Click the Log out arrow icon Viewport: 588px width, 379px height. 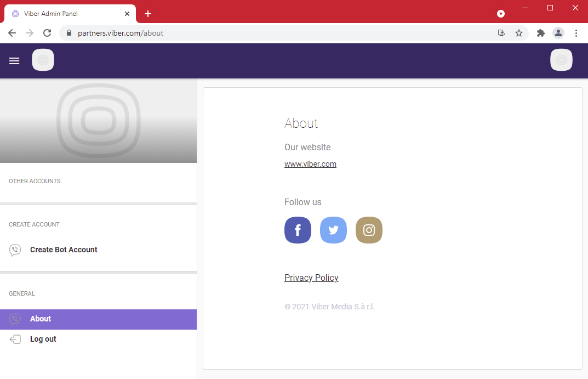[x=15, y=339]
